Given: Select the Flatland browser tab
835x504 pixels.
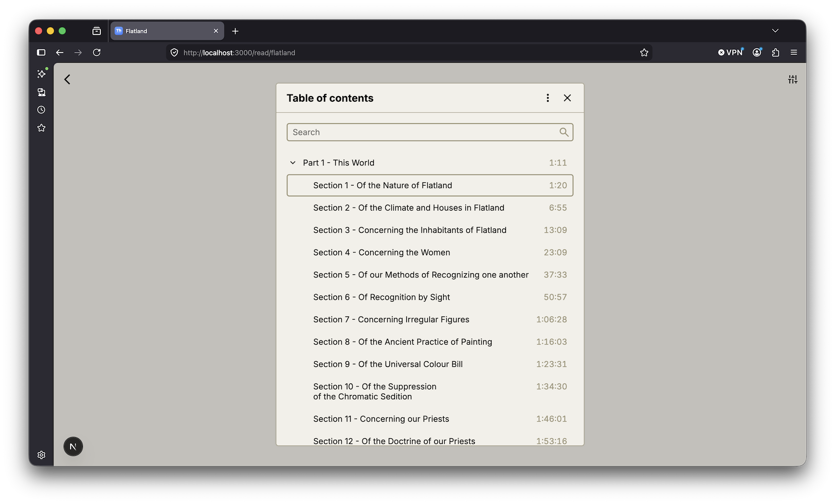Looking at the screenshot, I should coord(167,31).
